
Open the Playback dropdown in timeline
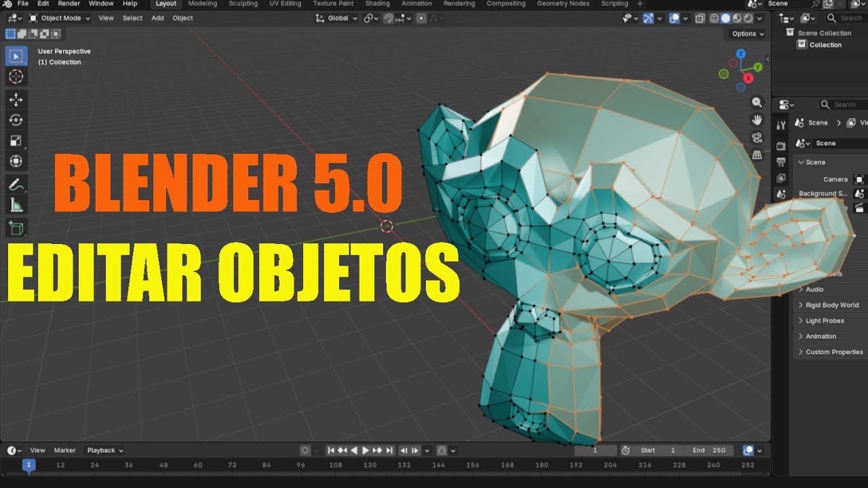pyautogui.click(x=105, y=450)
